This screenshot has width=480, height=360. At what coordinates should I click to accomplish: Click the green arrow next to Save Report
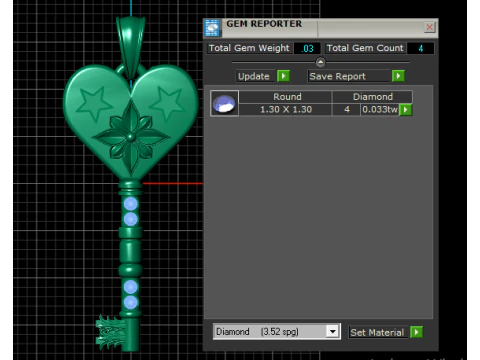(x=398, y=76)
